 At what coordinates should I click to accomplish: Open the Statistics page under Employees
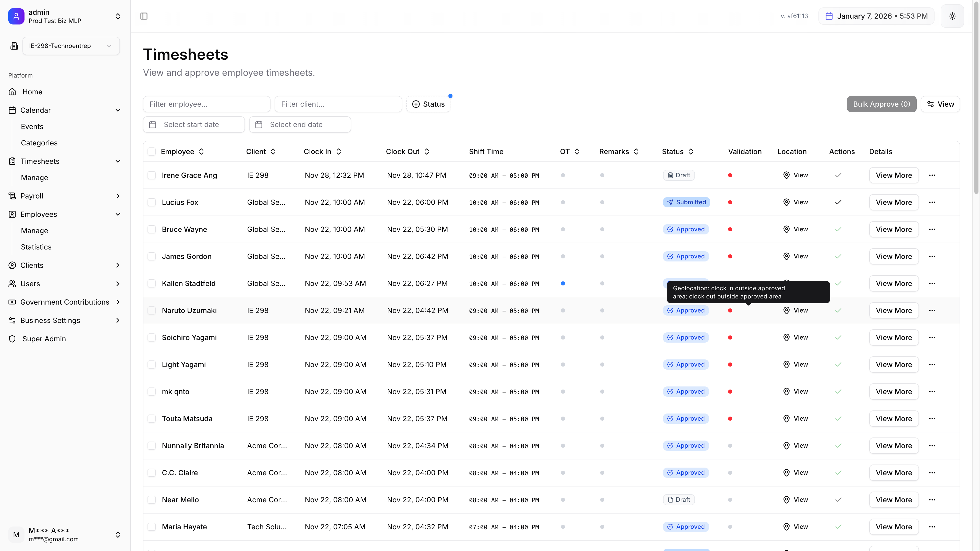36,247
